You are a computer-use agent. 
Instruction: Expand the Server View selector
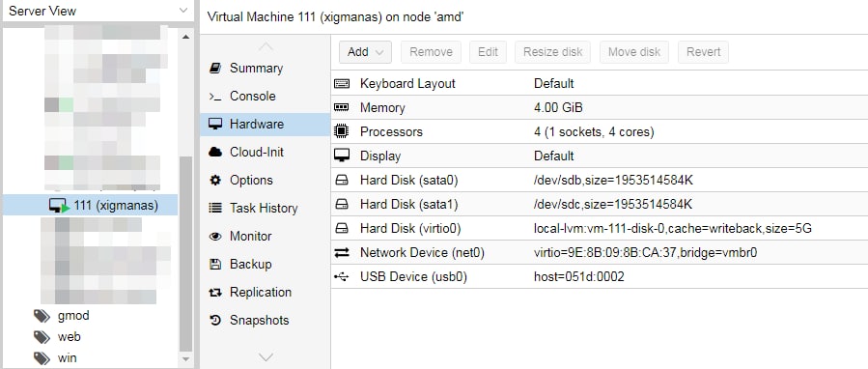[x=98, y=11]
